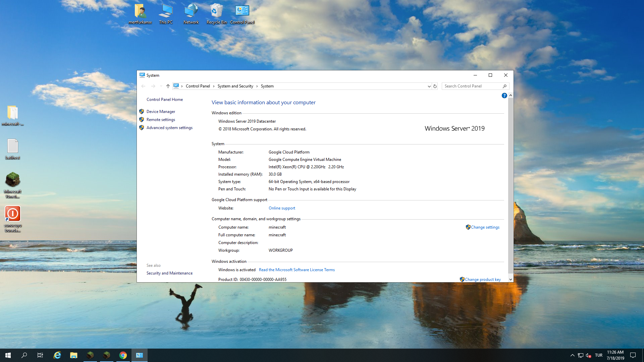644x362 pixels.
Task: Switch to first Minecraft taskbar app
Action: point(90,355)
